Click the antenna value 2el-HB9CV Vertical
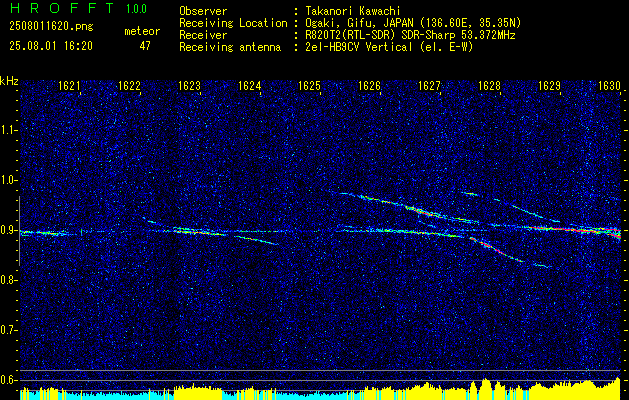The height and width of the screenshot is (400, 629). click(x=359, y=47)
